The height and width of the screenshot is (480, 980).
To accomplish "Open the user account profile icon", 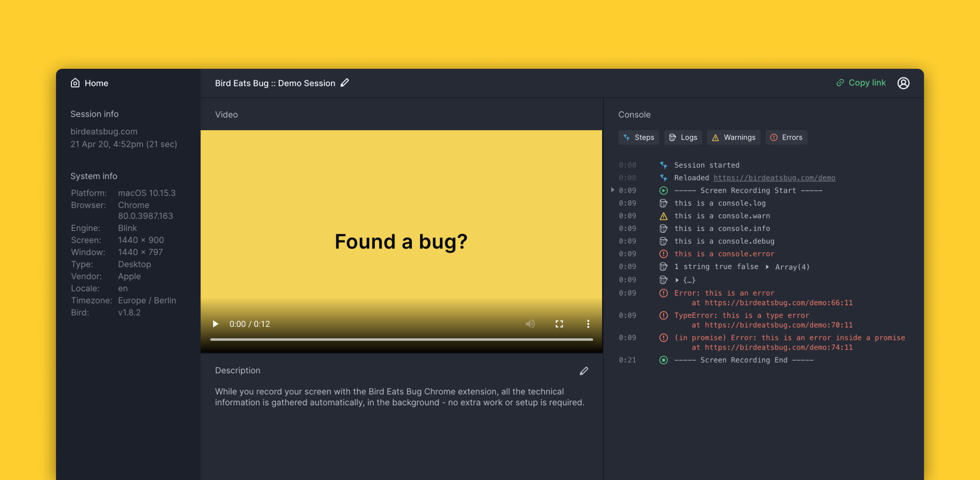I will pos(903,83).
